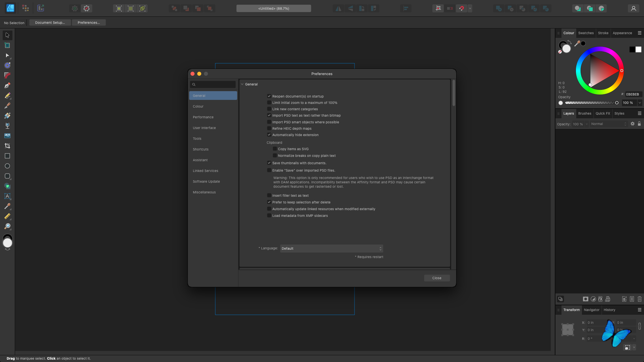Open the User Interface preferences category

point(213,128)
